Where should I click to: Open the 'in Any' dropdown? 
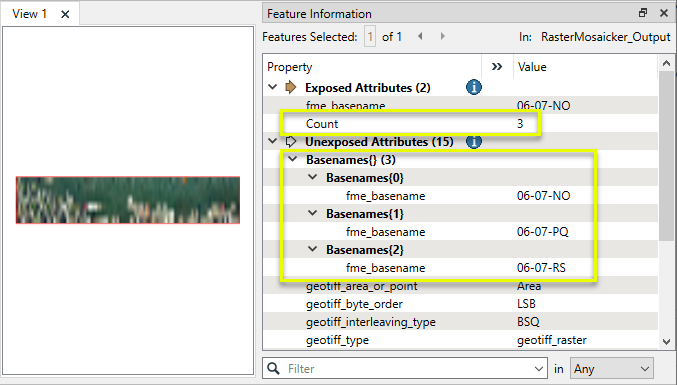pyautogui.click(x=612, y=369)
